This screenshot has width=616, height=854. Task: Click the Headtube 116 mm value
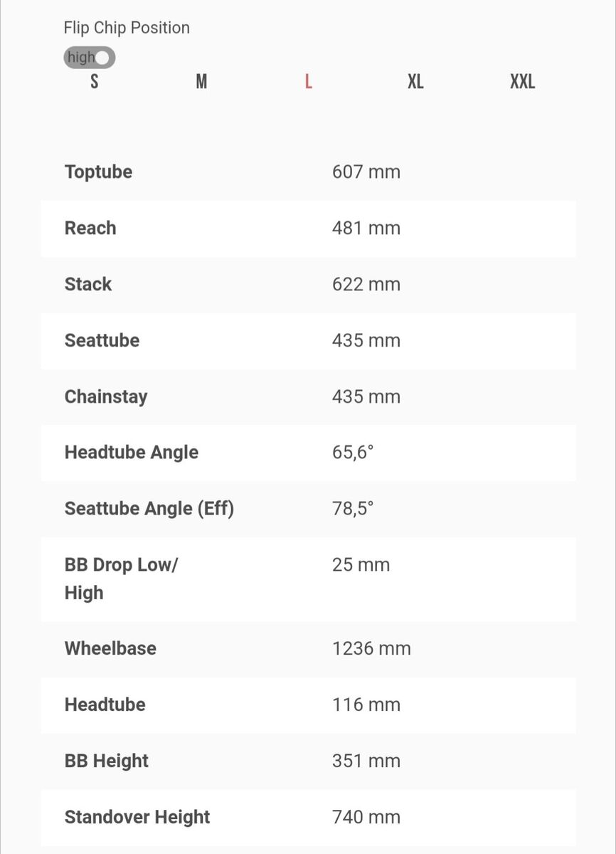366,705
